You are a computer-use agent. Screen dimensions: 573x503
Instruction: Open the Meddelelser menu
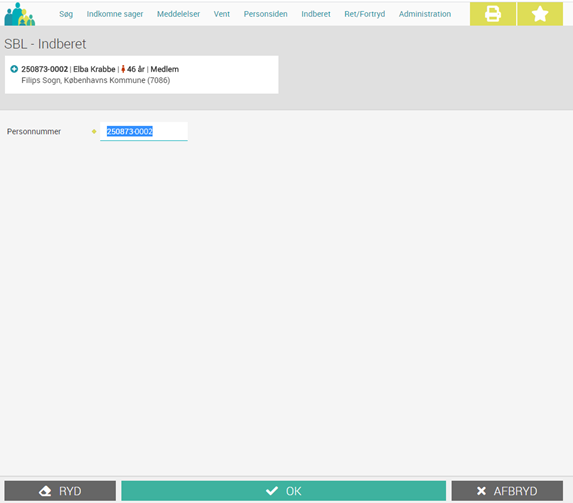click(178, 14)
